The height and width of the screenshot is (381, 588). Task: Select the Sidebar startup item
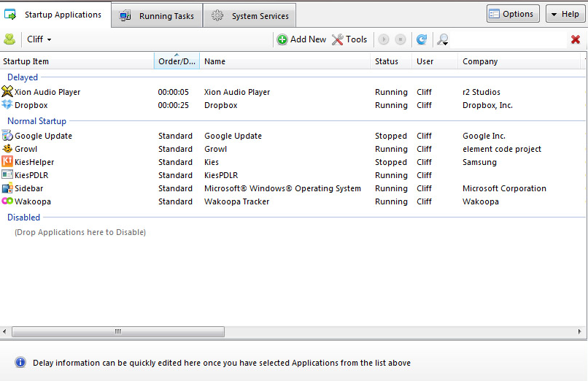tap(29, 188)
